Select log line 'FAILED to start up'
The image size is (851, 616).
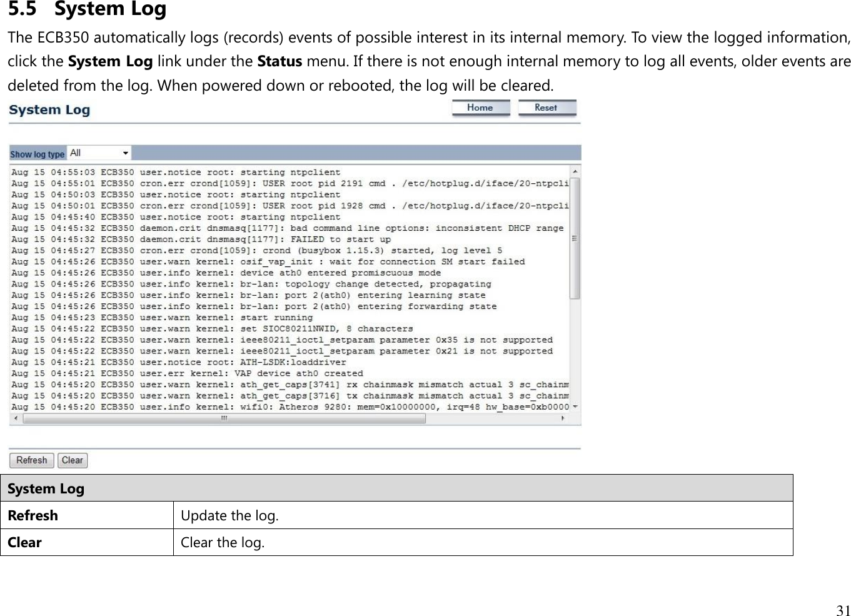tap(201, 240)
